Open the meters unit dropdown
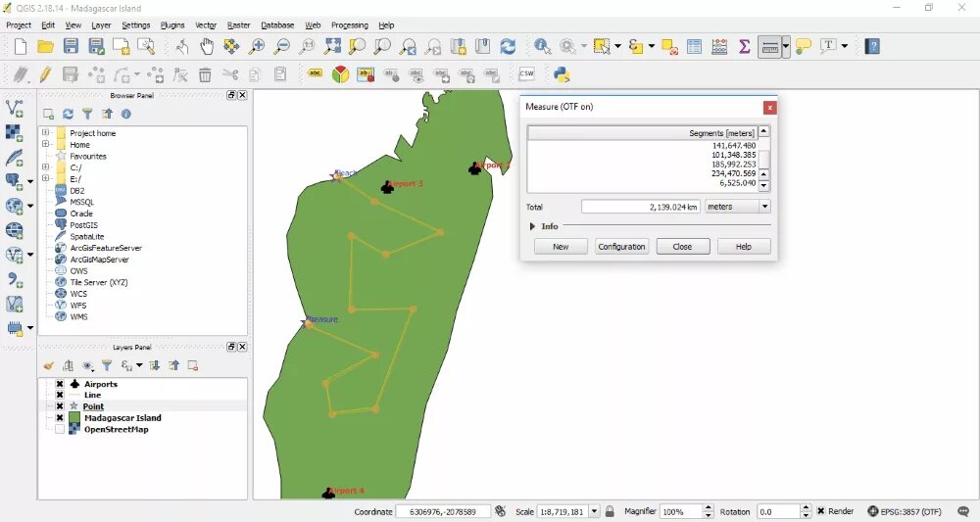The image size is (980, 522). (738, 207)
